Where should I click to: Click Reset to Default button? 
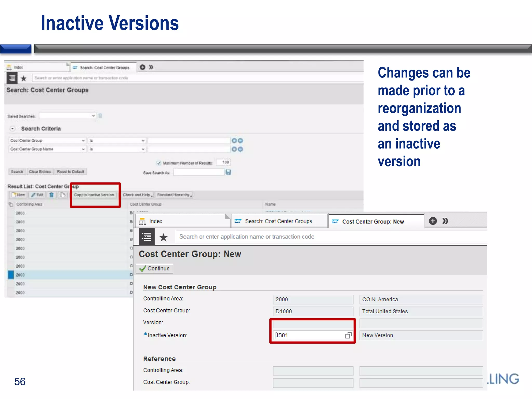click(70, 172)
